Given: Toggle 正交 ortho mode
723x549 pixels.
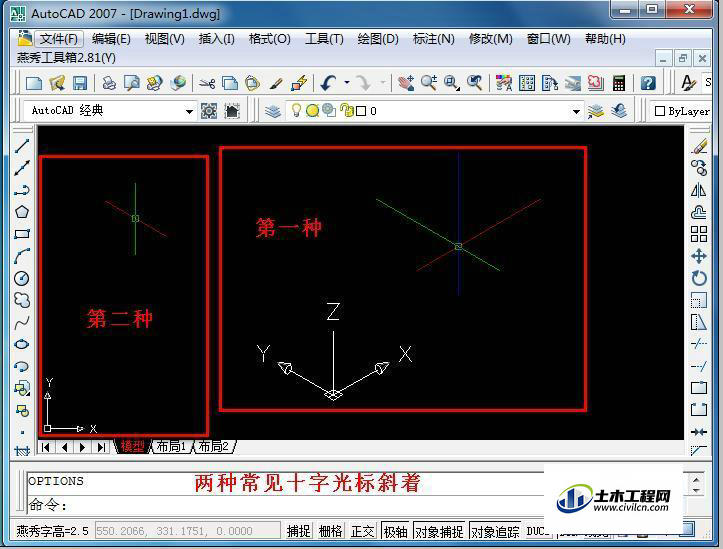Looking at the screenshot, I should click(363, 531).
